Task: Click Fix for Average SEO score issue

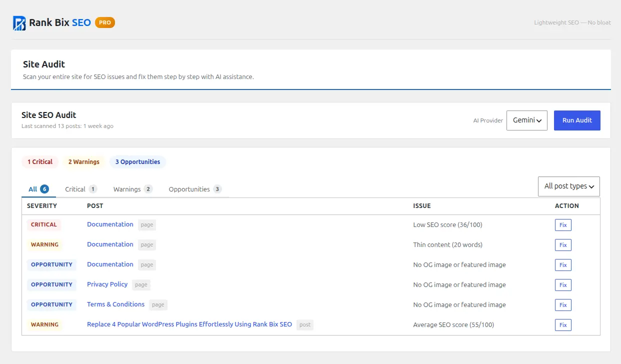Action: [x=563, y=325]
